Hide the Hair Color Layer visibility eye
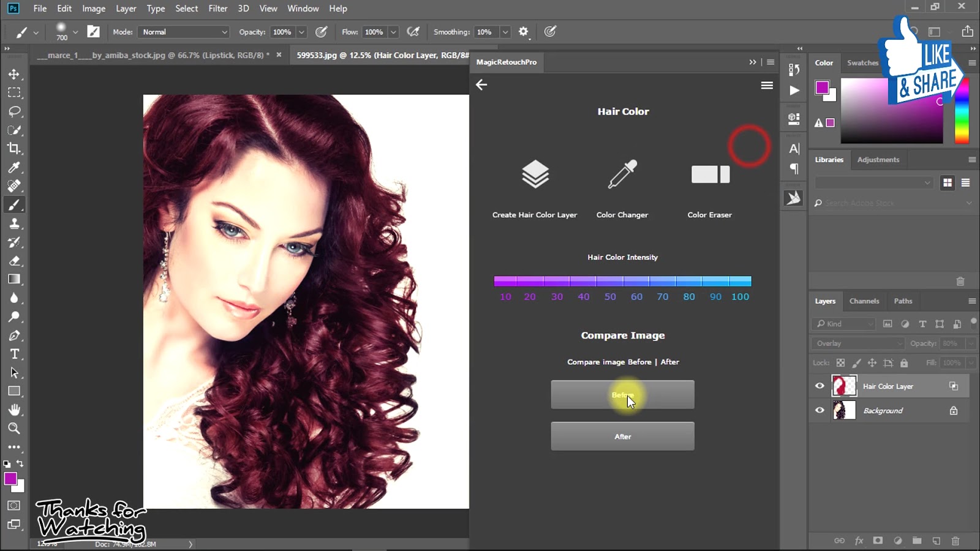This screenshot has width=980, height=551. [820, 386]
